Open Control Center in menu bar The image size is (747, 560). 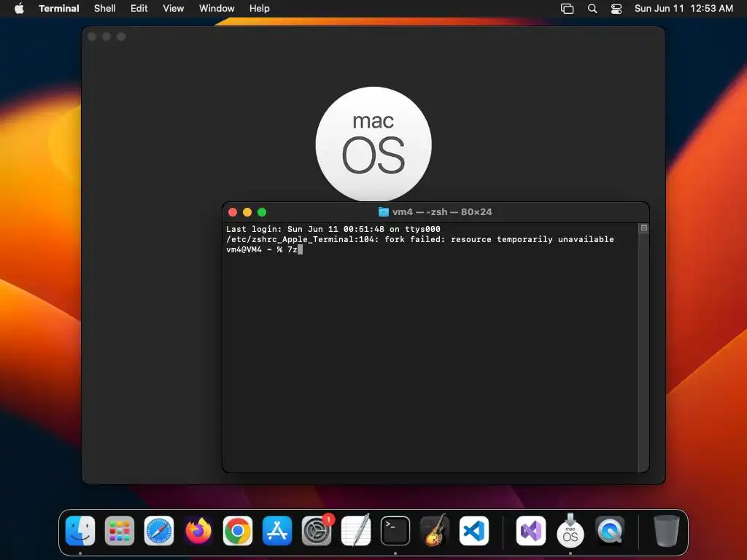tap(616, 9)
